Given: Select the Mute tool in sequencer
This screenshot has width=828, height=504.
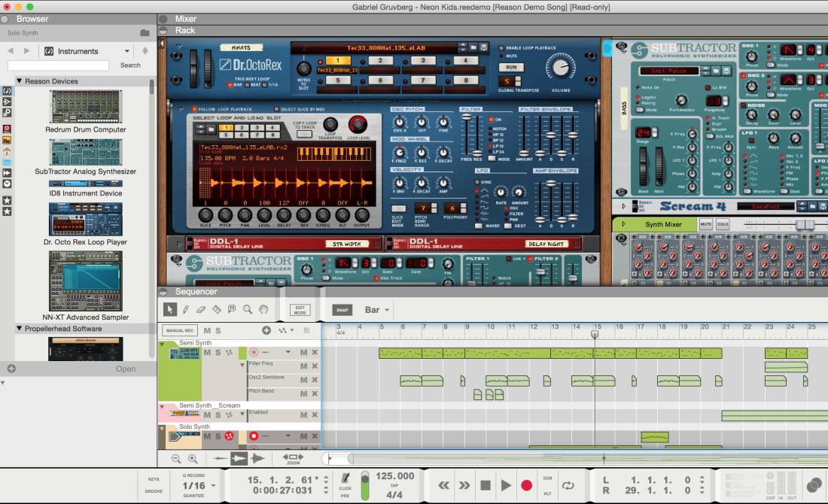Looking at the screenshot, I should (231, 309).
